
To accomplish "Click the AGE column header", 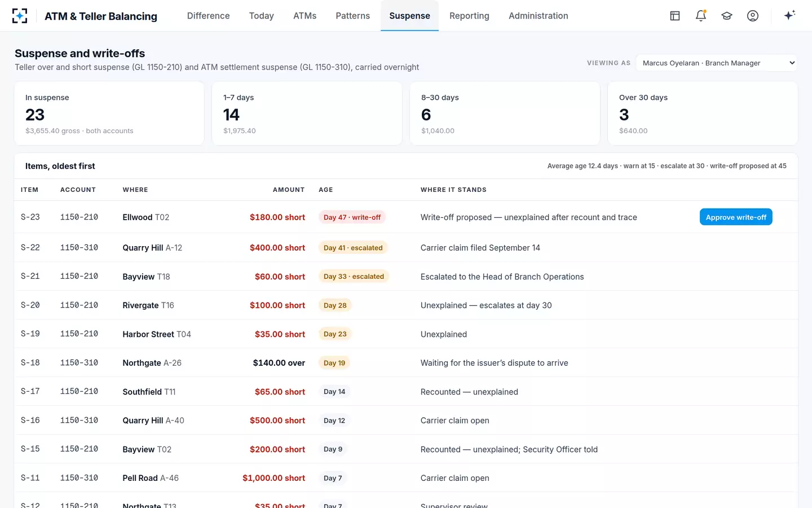I will pos(326,190).
